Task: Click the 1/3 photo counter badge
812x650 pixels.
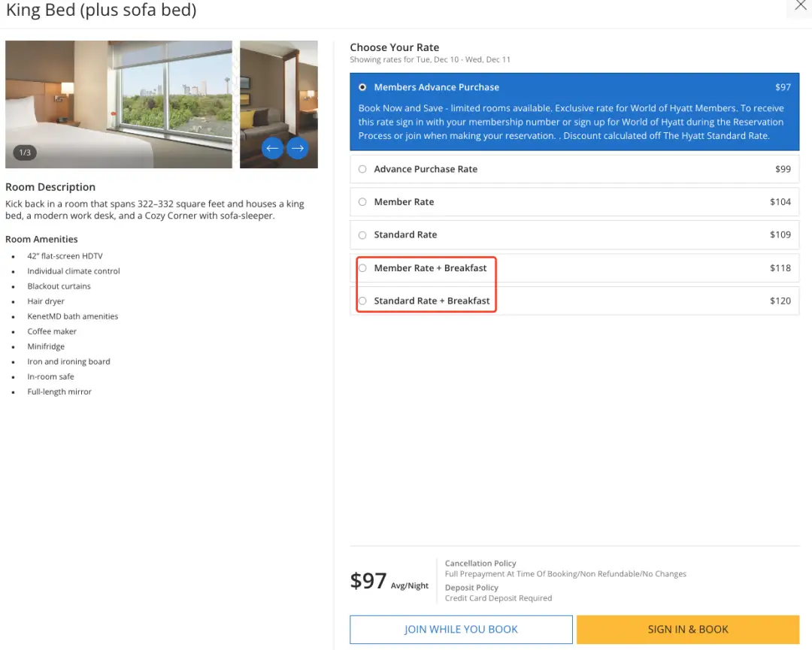Action: coord(25,153)
